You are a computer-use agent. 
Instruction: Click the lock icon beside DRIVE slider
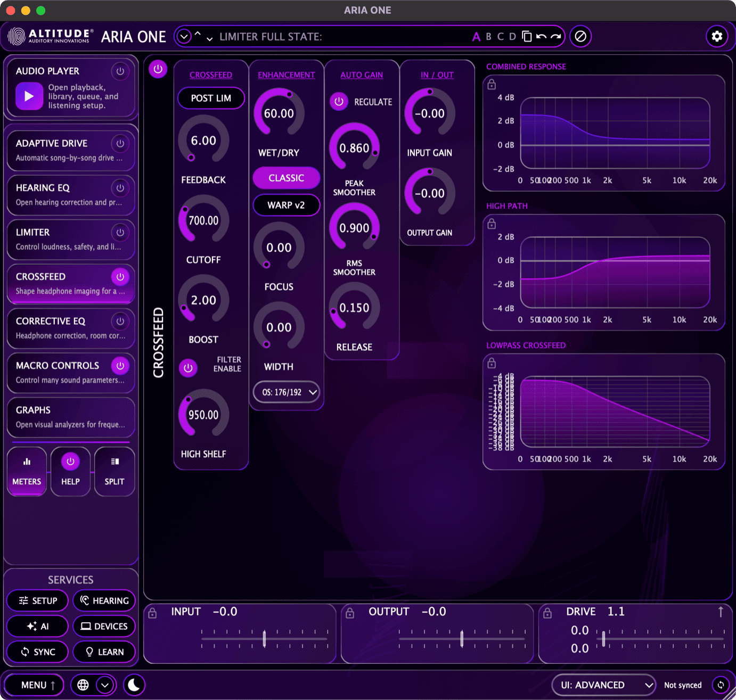(547, 613)
